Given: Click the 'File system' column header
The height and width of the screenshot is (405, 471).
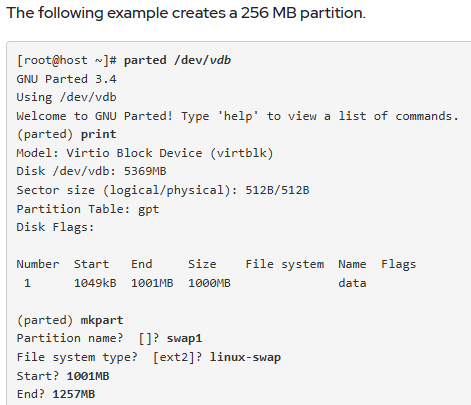Looking at the screenshot, I should tap(285, 264).
